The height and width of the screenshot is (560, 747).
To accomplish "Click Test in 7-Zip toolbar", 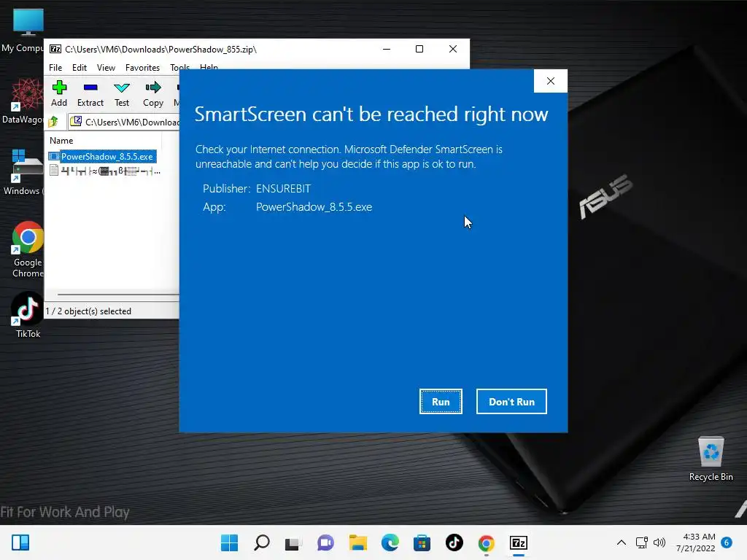I will tap(122, 93).
